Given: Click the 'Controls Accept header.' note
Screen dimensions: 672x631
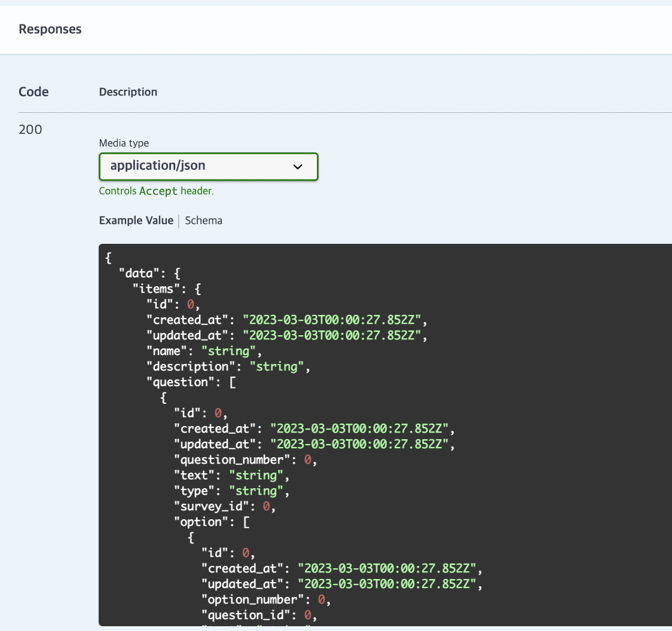Looking at the screenshot, I should pos(157,191).
